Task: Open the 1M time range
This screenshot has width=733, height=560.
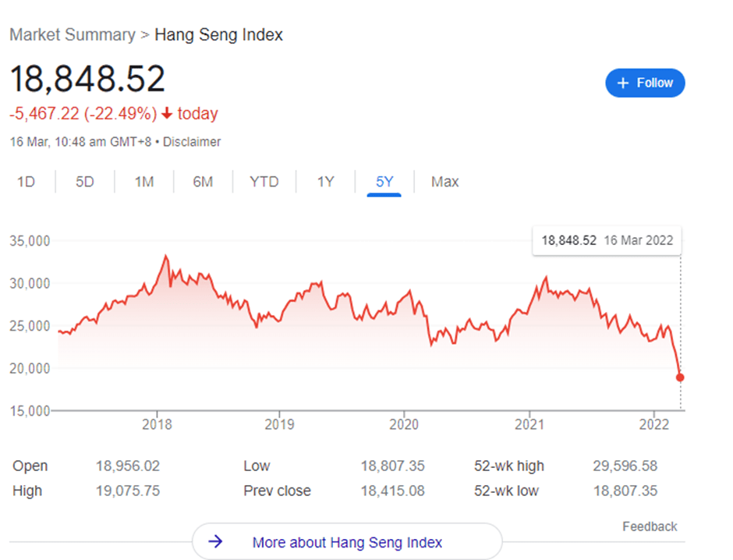Action: [143, 181]
